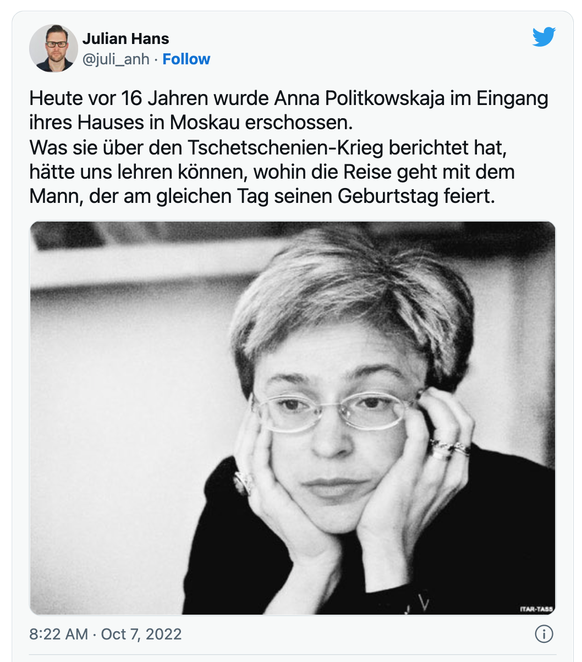Click the ITAR-TASS watermark on photo
The width and height of the screenshot is (582, 662).
click(x=536, y=609)
